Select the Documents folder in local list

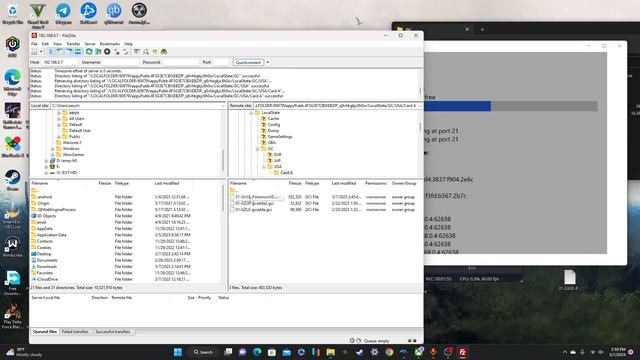(x=44, y=260)
